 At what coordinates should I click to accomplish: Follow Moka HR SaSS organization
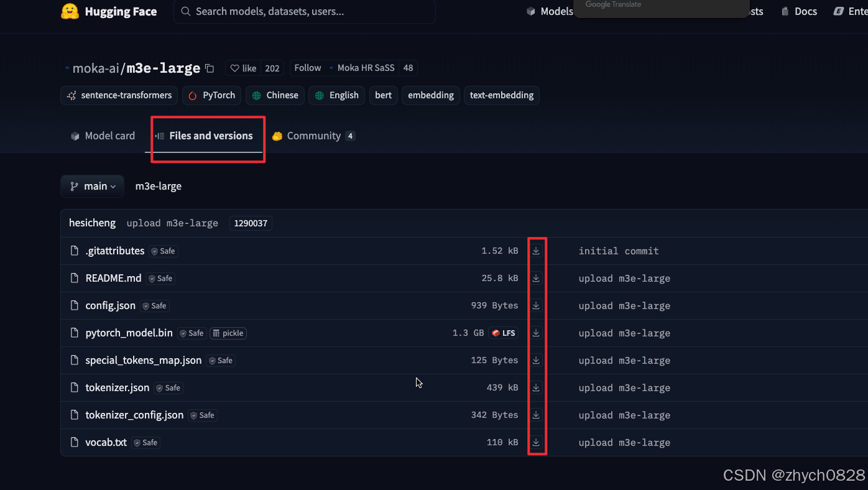tap(308, 68)
